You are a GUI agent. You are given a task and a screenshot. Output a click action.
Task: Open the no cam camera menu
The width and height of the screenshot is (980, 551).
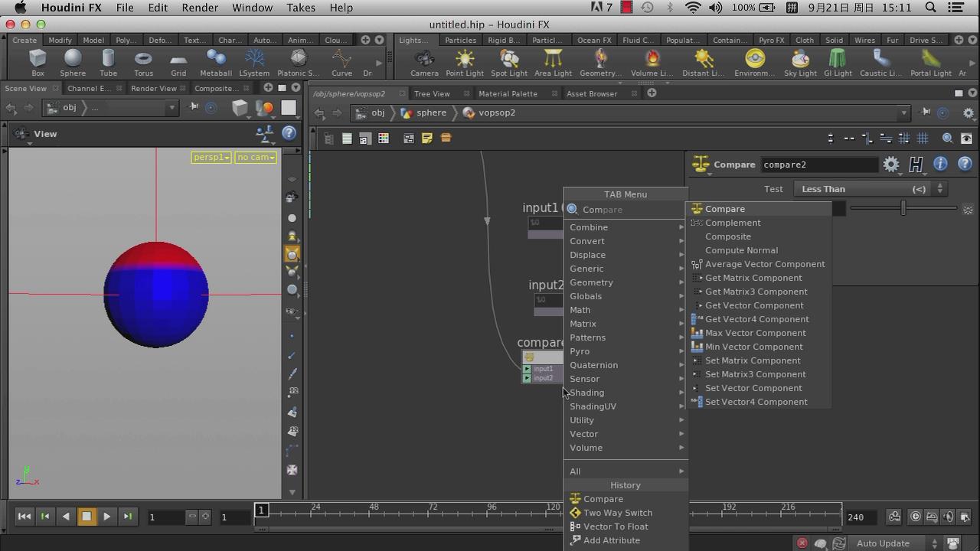tap(256, 157)
